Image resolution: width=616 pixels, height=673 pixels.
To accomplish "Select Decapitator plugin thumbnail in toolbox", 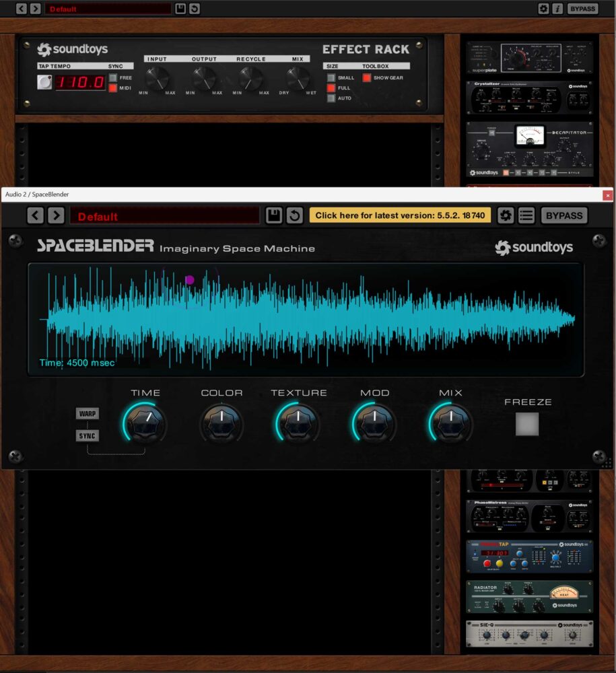I will [529, 149].
